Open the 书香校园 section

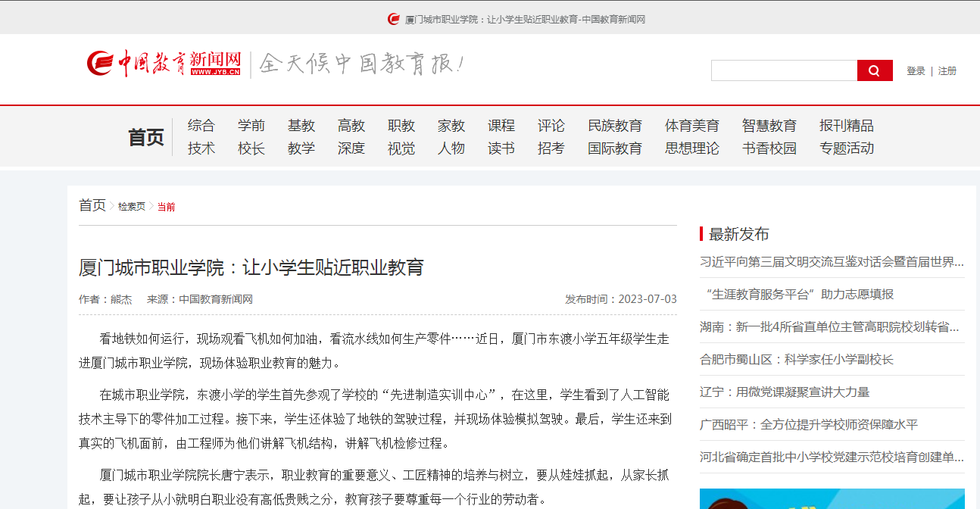[769, 148]
